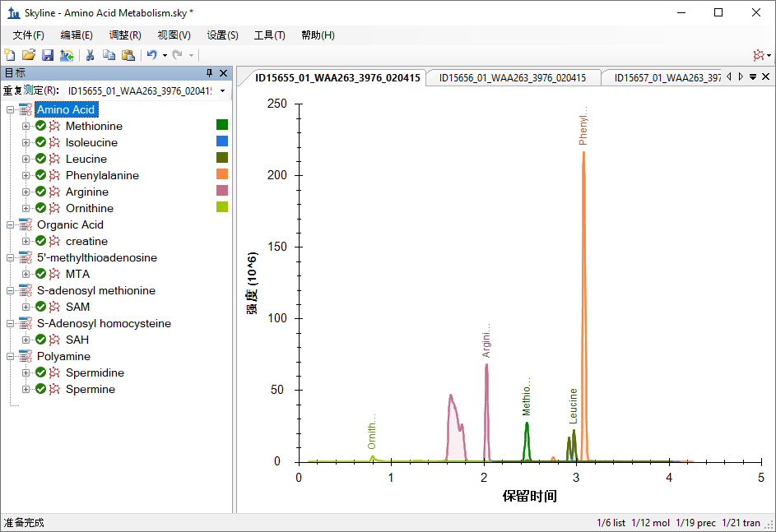Expand the Methionine tree node
The width and height of the screenshot is (776, 532).
(x=26, y=126)
